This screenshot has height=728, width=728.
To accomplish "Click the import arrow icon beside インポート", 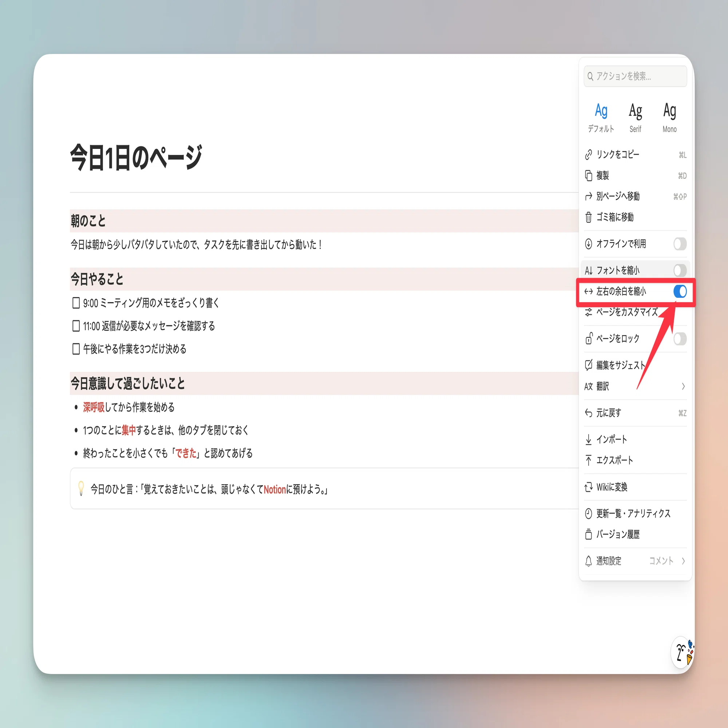I will point(588,439).
